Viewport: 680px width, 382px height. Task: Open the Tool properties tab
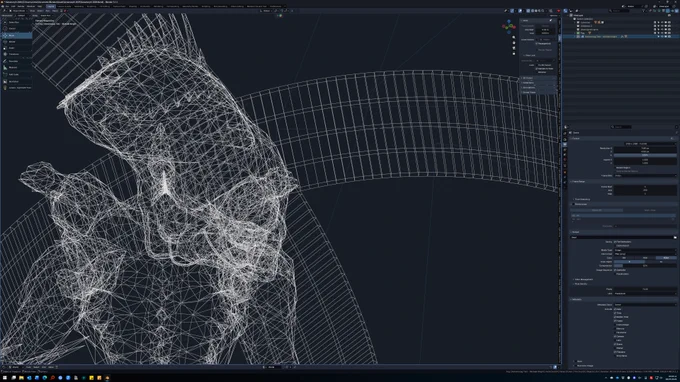click(565, 133)
